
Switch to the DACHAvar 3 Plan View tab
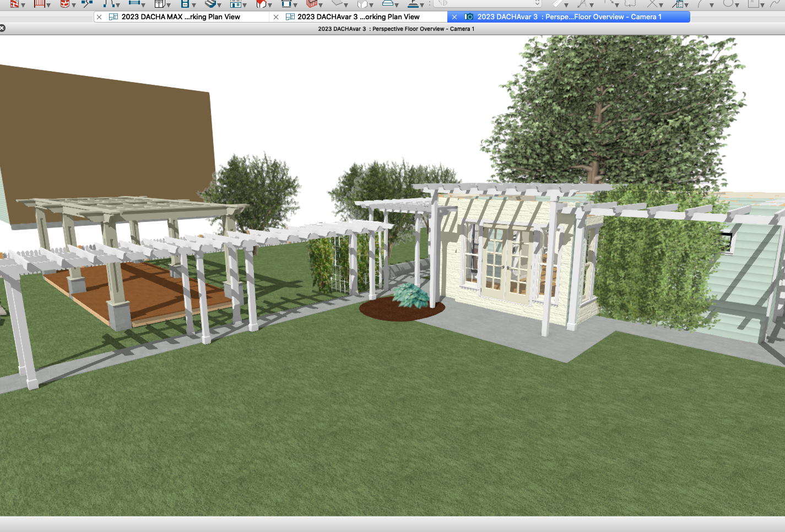[358, 17]
